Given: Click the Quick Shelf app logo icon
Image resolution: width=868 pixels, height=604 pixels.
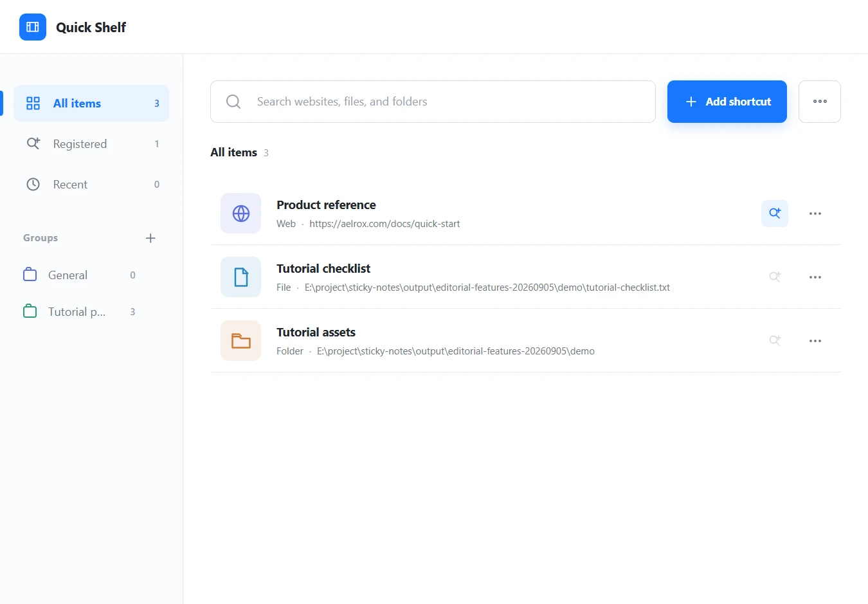Looking at the screenshot, I should coord(33,27).
